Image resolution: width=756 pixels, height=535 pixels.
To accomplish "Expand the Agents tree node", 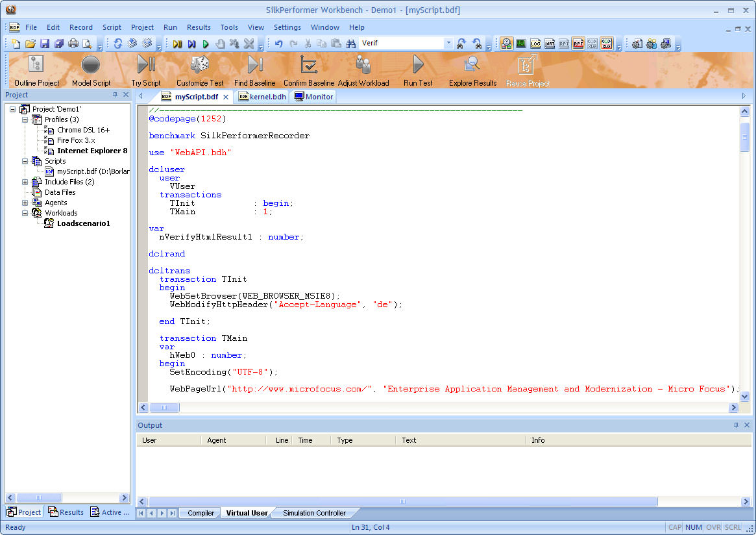I will tap(25, 203).
